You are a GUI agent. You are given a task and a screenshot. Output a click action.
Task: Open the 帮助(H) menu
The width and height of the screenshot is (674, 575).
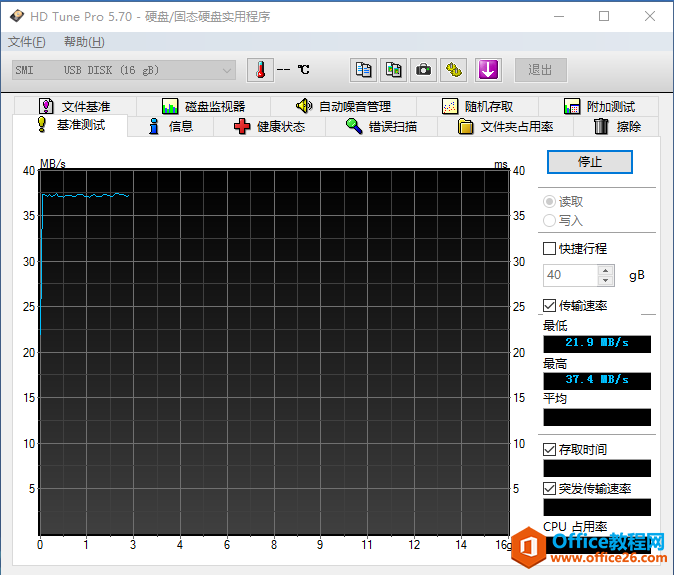pos(84,42)
